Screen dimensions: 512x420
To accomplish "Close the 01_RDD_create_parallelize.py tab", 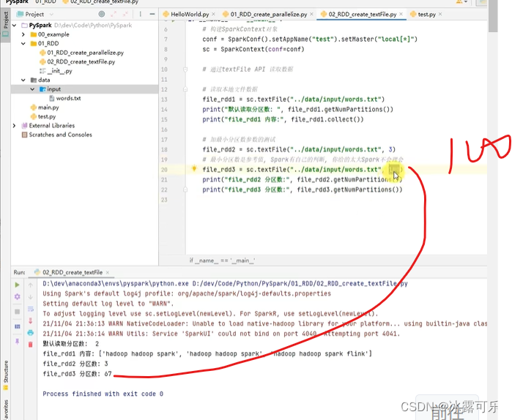I will 311,14.
